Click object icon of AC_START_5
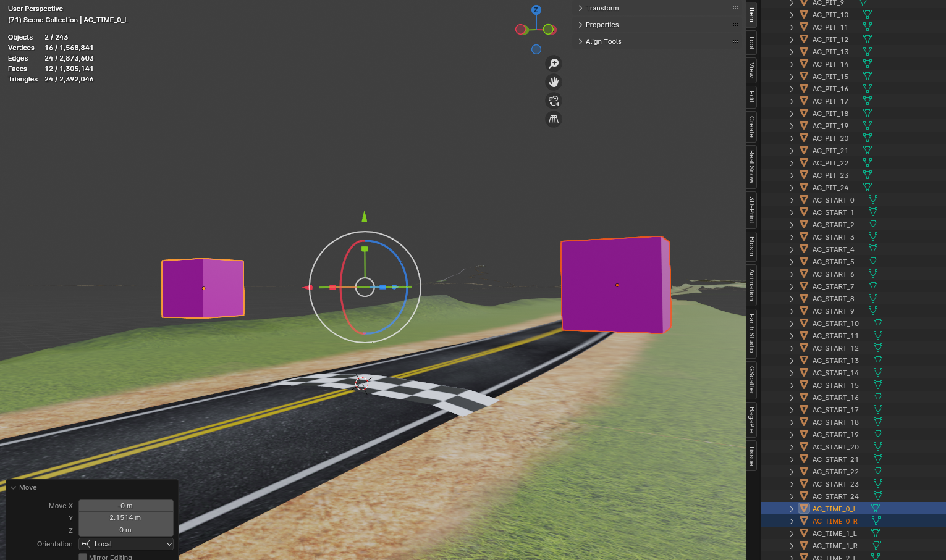The image size is (946, 560). point(804,261)
